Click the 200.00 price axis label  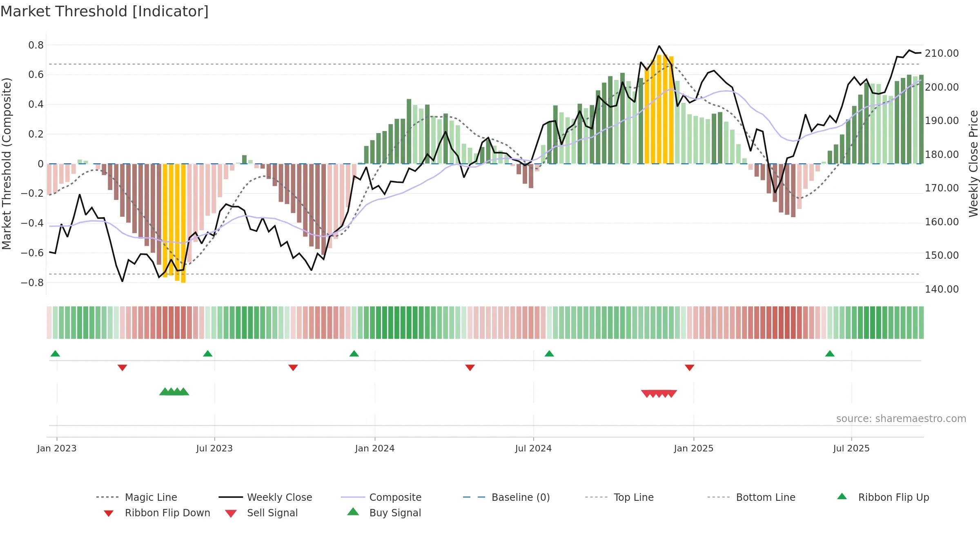coord(942,87)
